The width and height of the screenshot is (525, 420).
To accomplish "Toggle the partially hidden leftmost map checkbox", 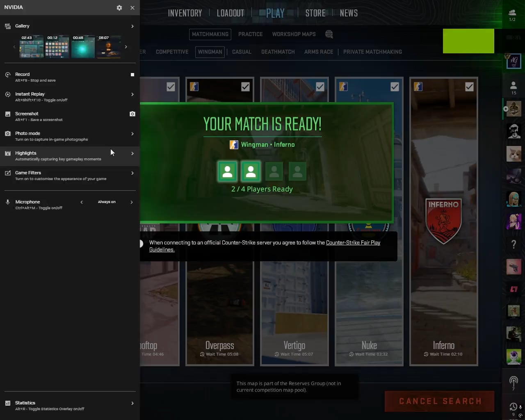I will (x=171, y=87).
